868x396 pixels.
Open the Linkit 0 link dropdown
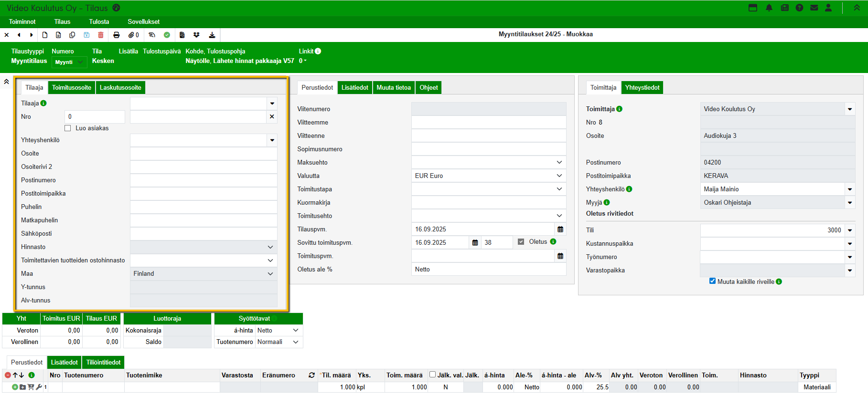click(x=303, y=61)
